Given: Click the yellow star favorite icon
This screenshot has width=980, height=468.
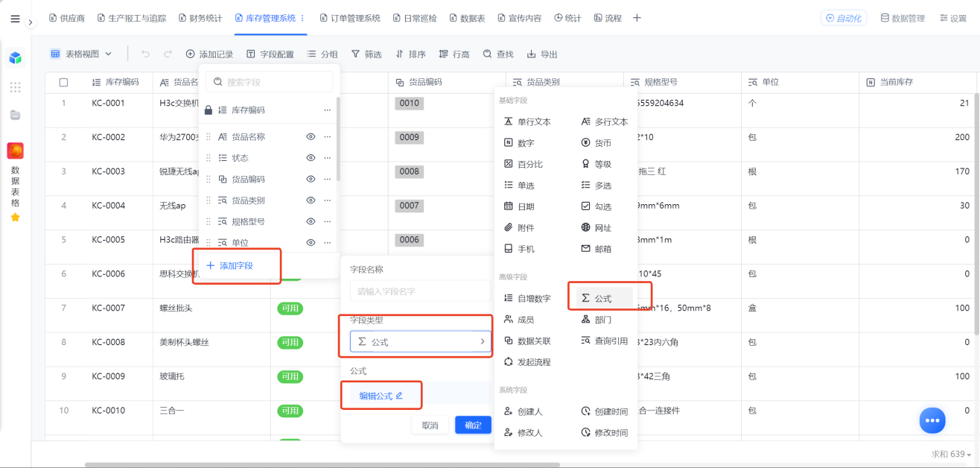Looking at the screenshot, I should click(16, 218).
